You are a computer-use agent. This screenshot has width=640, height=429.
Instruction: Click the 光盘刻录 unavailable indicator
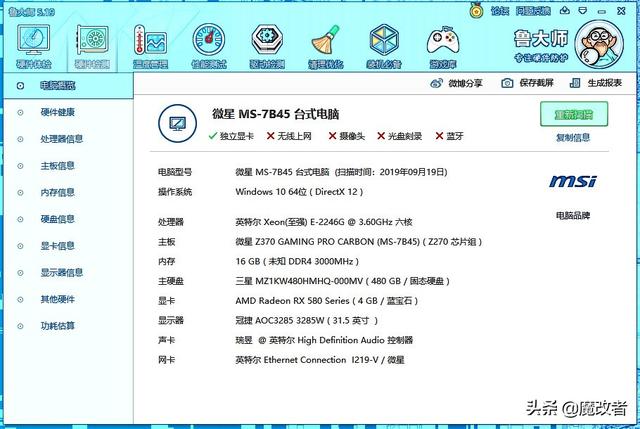(400, 136)
